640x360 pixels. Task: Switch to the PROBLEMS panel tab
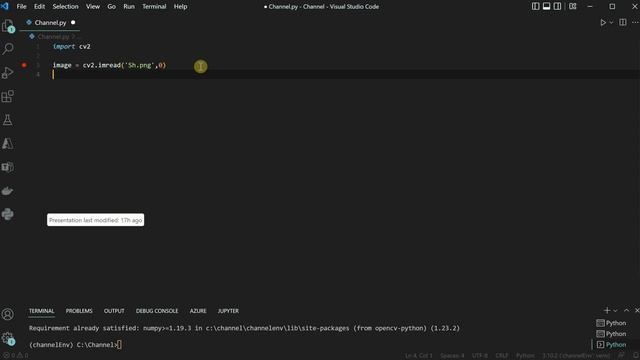pyautogui.click(x=79, y=311)
